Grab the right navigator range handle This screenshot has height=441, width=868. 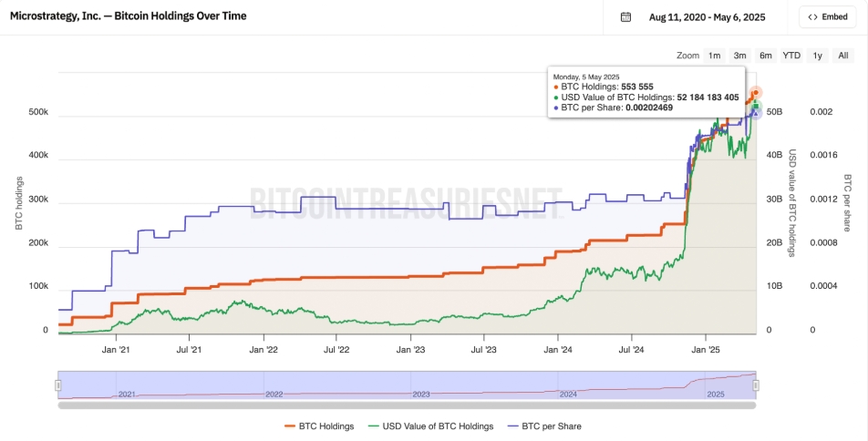pos(756,385)
